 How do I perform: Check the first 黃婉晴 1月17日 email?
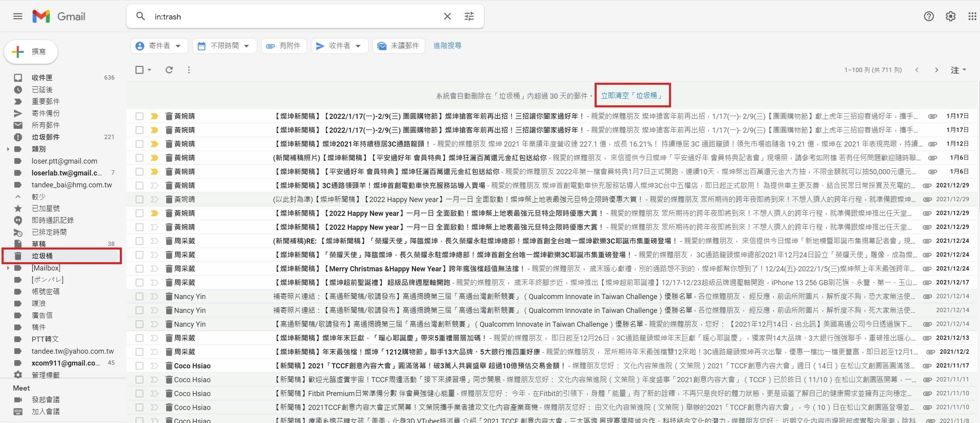point(139,116)
